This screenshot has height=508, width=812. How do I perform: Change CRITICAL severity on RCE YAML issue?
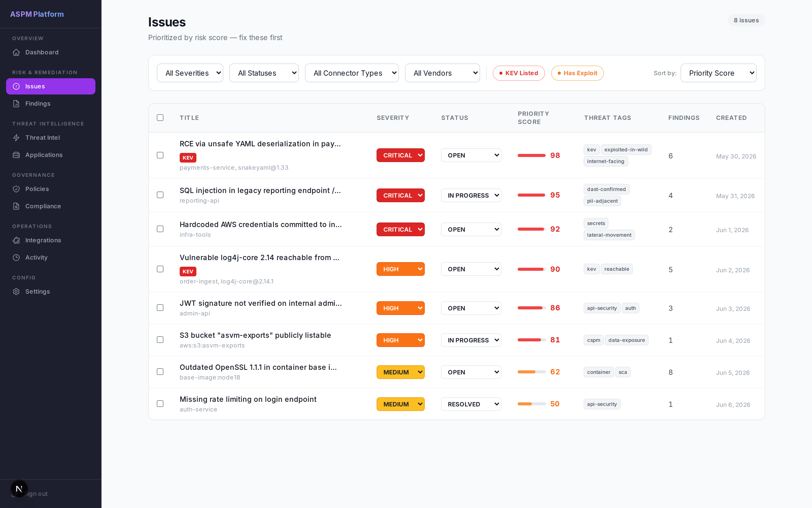tap(401, 155)
